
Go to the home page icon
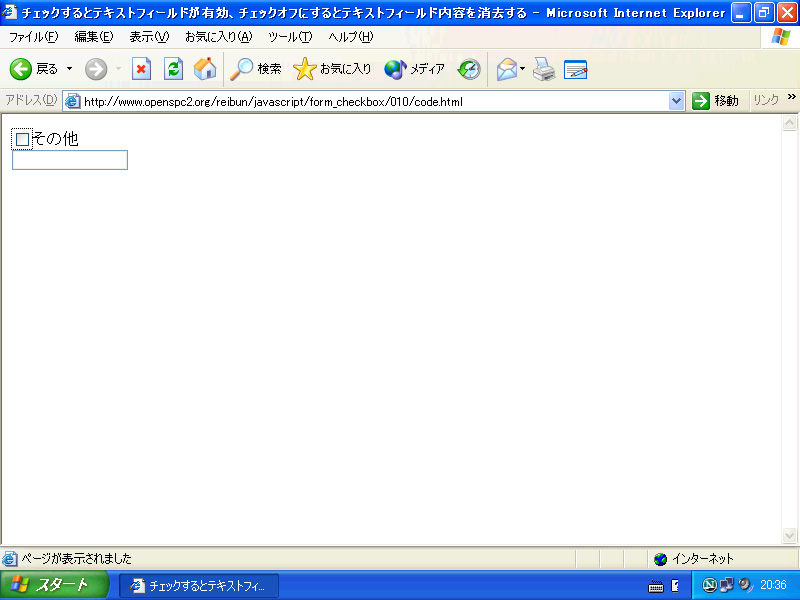(205, 69)
